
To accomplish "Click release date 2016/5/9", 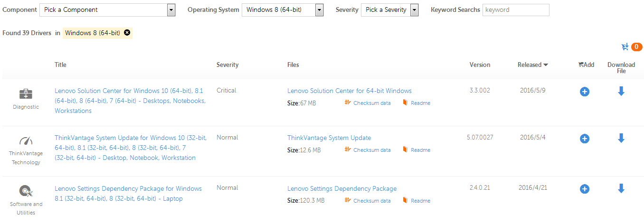I will (533, 91).
